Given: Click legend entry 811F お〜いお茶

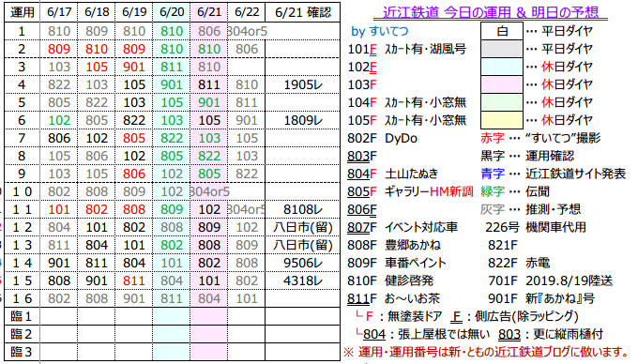Looking at the screenshot, I should click(x=393, y=299).
